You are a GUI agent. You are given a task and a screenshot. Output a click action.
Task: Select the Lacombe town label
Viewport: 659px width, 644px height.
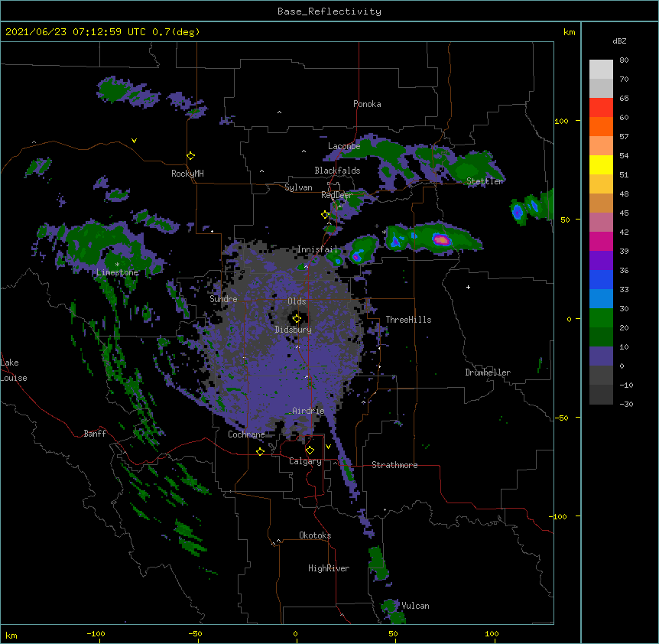click(x=344, y=146)
